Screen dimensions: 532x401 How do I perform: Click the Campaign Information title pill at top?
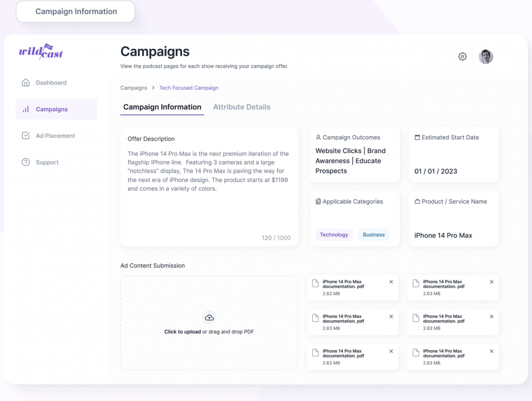click(76, 12)
